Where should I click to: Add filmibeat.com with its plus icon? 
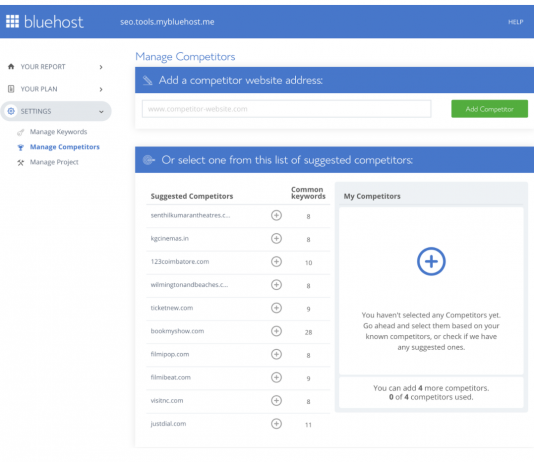[x=276, y=377]
